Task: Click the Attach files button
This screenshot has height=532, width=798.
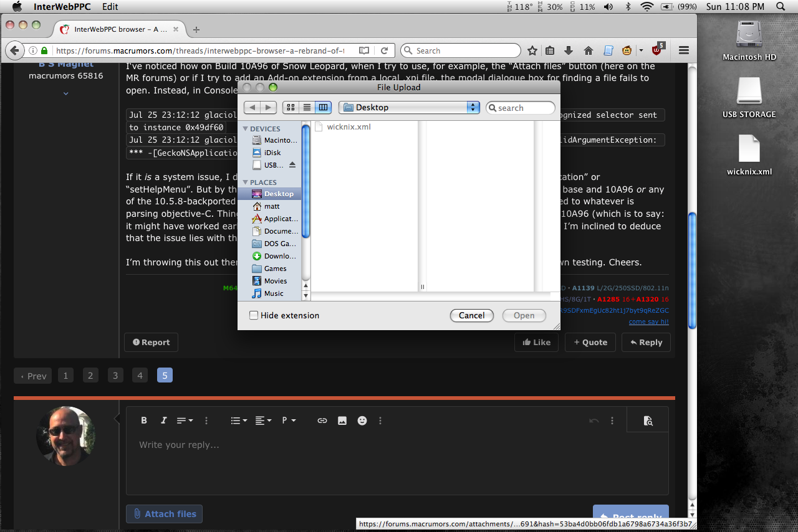Action: click(164, 514)
